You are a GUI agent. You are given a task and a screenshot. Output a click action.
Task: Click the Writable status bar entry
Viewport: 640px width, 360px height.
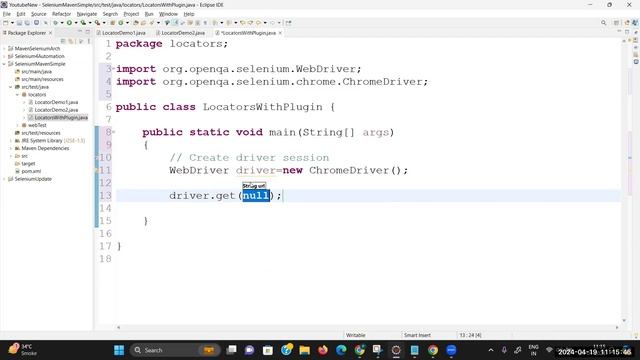tap(356, 335)
